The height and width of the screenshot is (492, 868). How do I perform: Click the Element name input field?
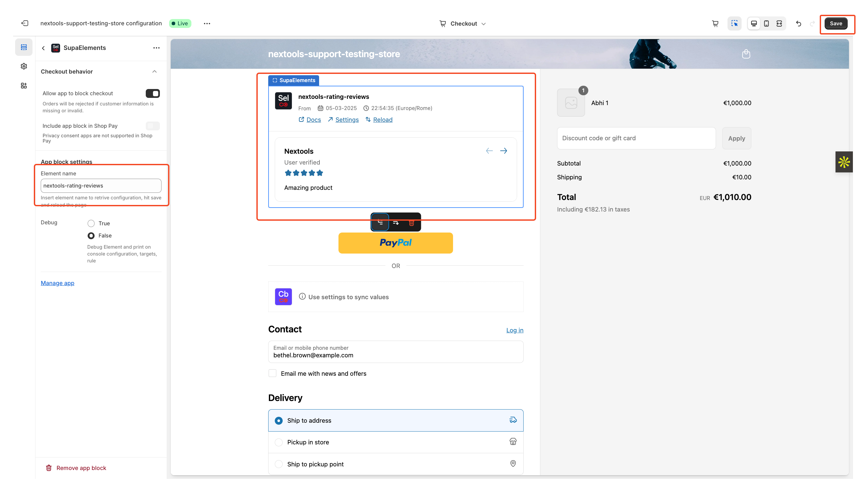tap(101, 186)
